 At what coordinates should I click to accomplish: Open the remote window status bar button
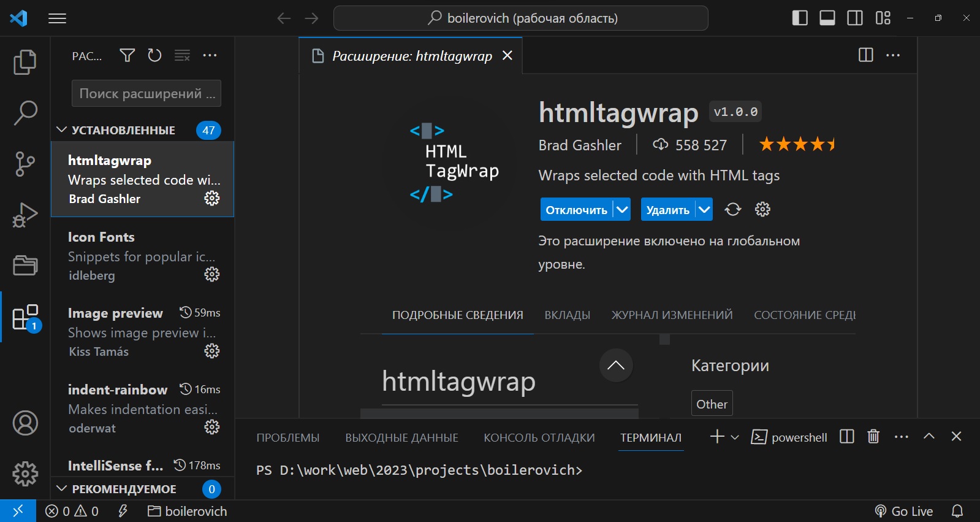tap(18, 511)
